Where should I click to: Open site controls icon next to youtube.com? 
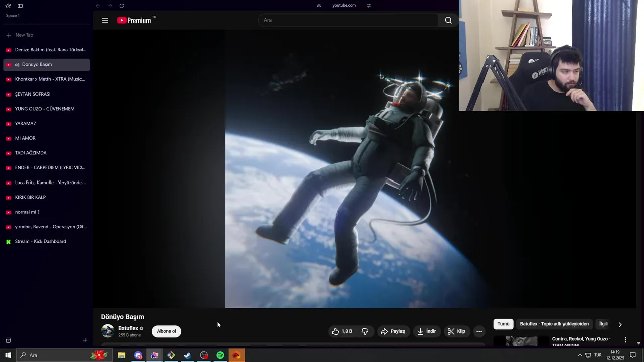tap(369, 6)
